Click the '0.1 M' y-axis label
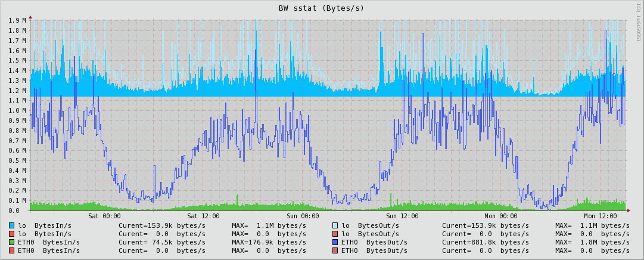 (17, 201)
